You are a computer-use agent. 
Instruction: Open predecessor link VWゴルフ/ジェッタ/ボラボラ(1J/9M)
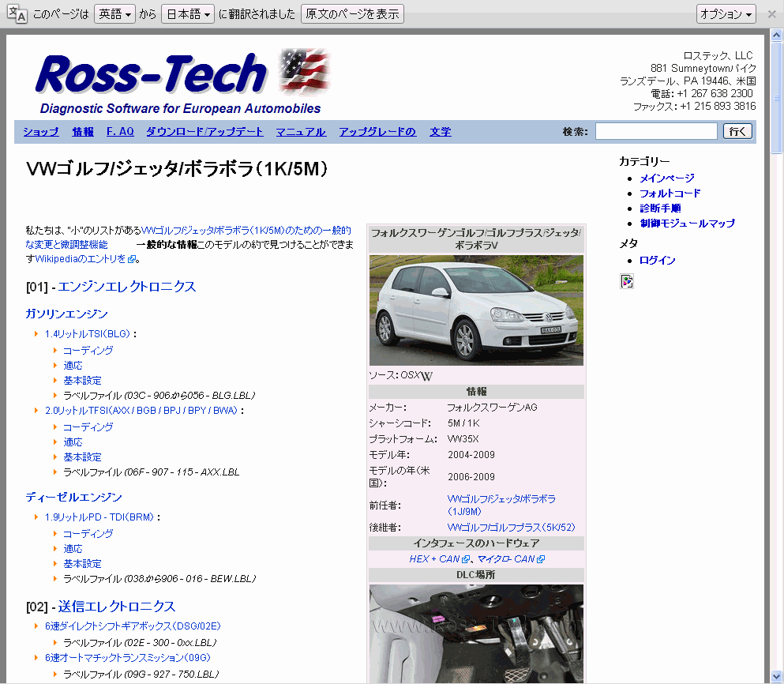coord(501,505)
